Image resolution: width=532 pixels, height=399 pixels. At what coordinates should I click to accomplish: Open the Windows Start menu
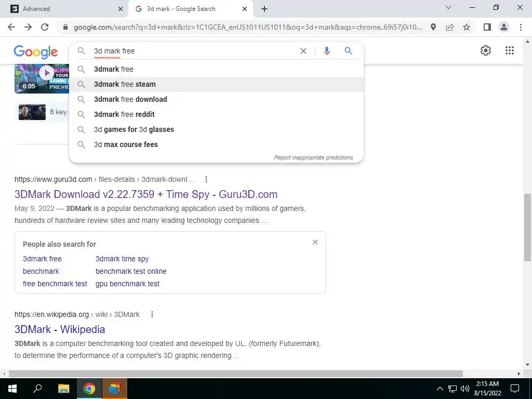pyautogui.click(x=12, y=389)
